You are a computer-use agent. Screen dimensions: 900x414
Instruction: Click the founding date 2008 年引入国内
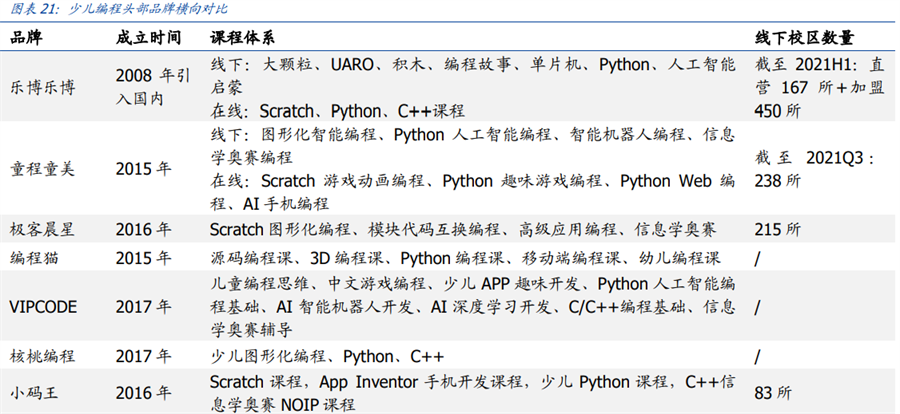pos(152,87)
